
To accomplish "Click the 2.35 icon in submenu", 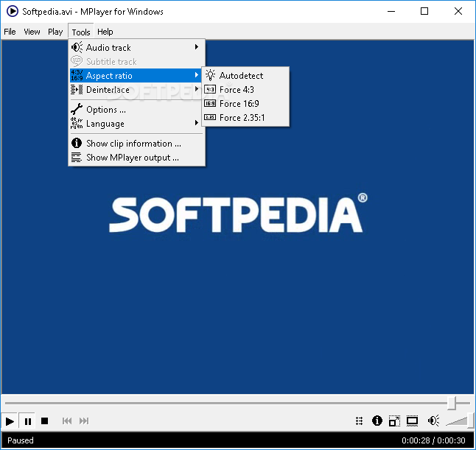I will [x=210, y=117].
